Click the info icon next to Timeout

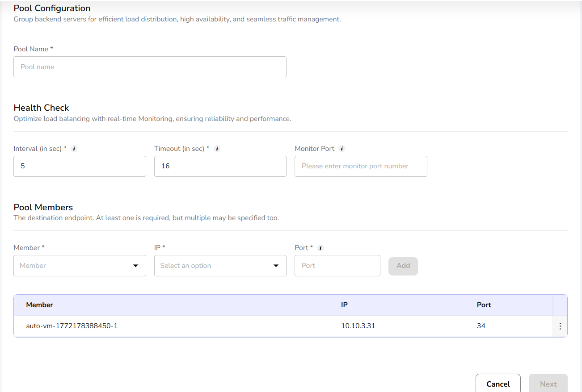point(217,149)
